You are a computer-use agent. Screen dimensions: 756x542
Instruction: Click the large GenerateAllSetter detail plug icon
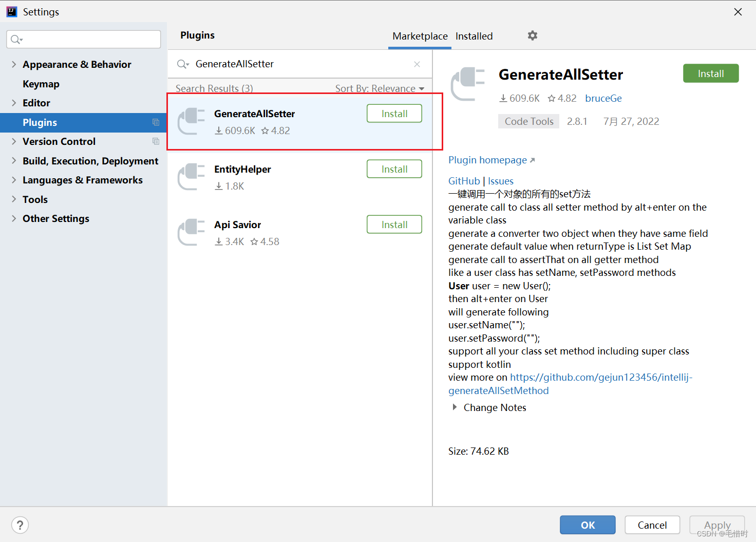pyautogui.click(x=468, y=84)
